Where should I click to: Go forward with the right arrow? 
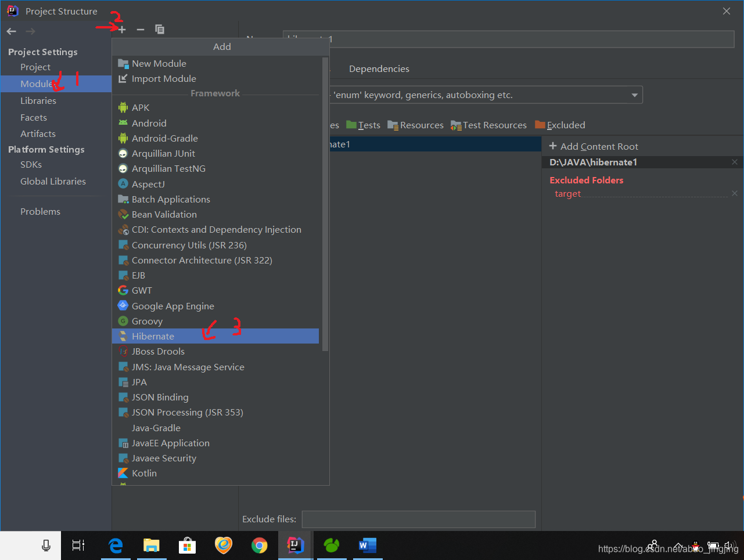tap(31, 31)
